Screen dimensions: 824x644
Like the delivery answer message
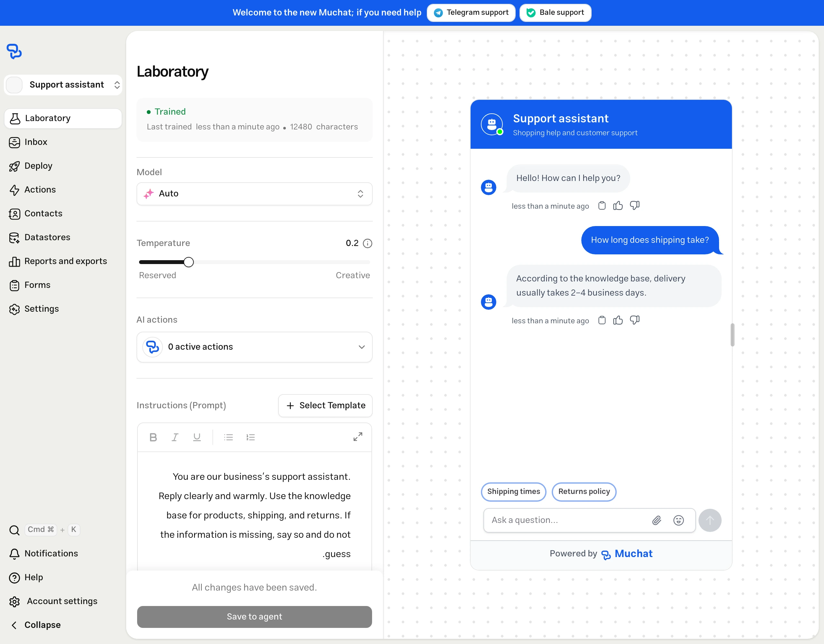(618, 320)
